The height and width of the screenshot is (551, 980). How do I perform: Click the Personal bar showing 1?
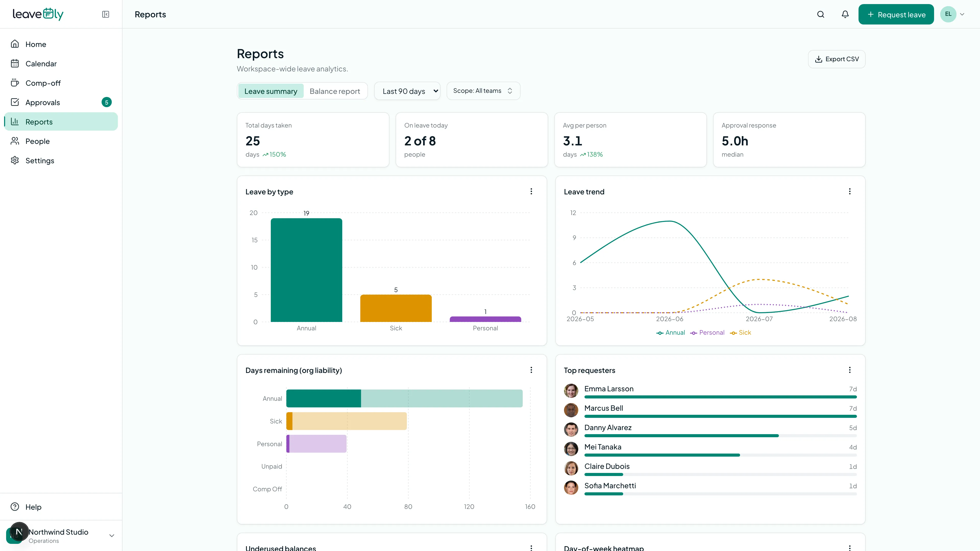coord(485,319)
